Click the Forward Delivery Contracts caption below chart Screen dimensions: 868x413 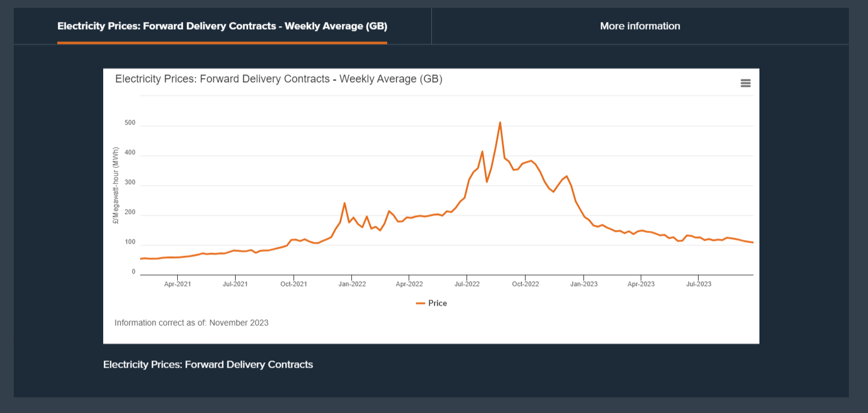pyautogui.click(x=208, y=364)
